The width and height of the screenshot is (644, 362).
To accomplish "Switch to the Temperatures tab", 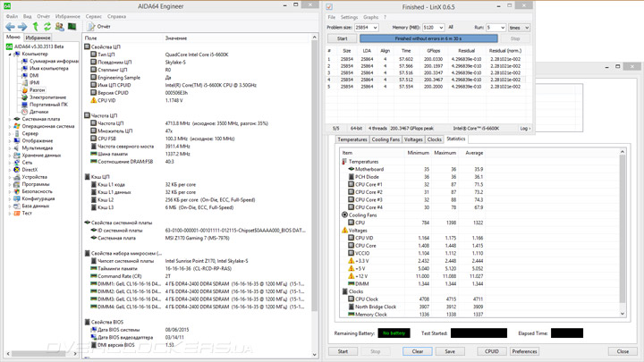I will [x=352, y=139].
